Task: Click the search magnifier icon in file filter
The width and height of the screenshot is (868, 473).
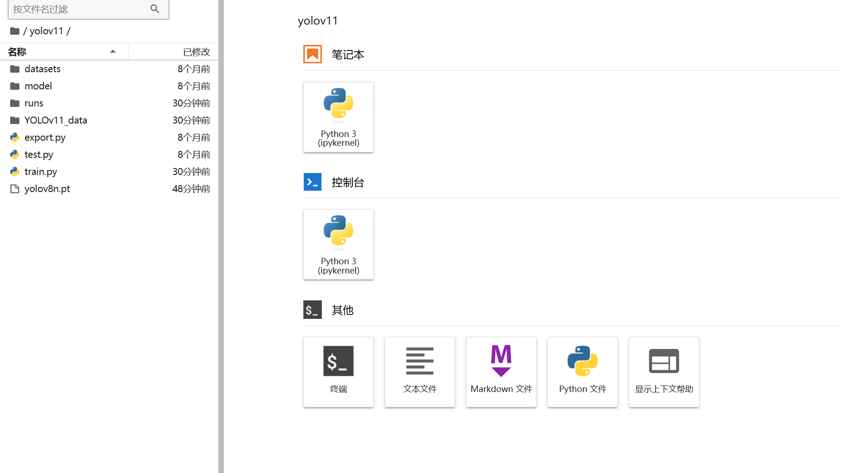Action: [155, 9]
